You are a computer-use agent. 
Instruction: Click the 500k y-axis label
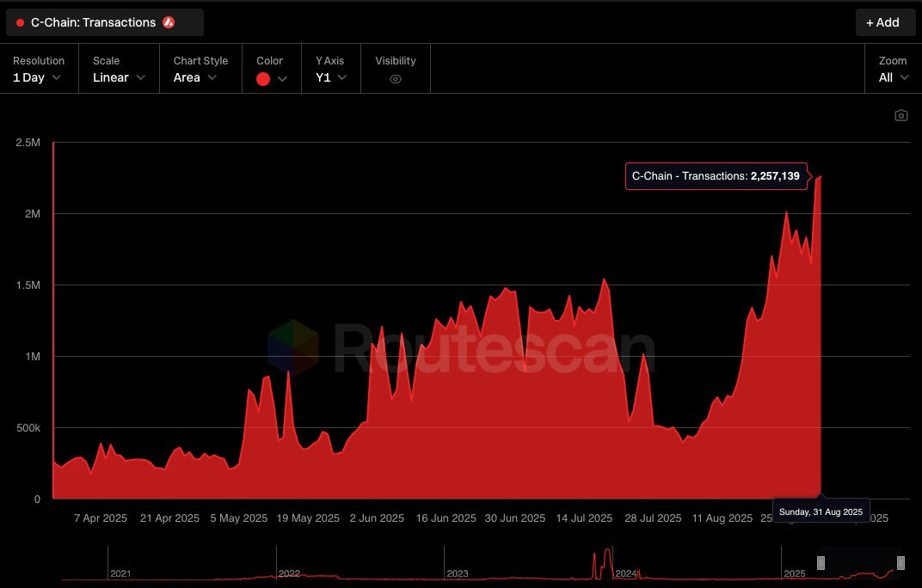point(28,428)
